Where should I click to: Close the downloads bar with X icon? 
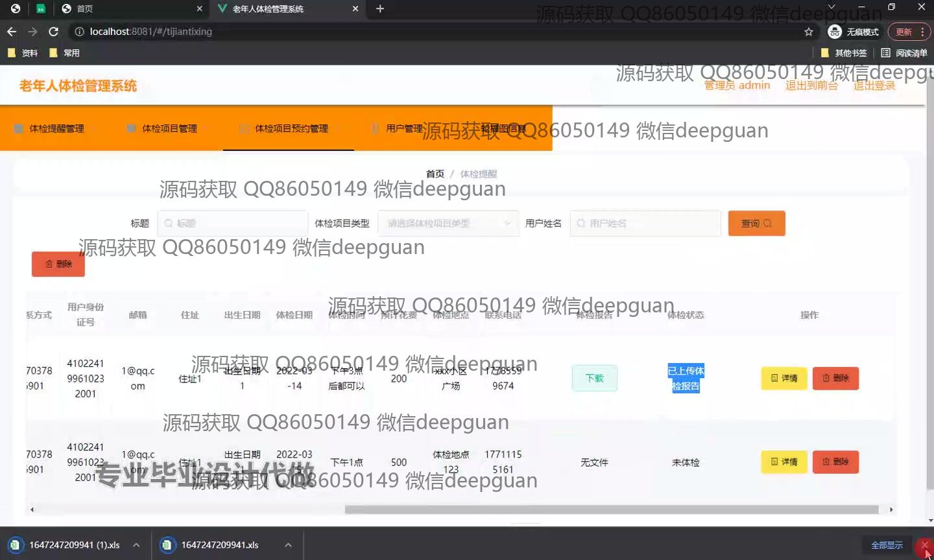click(924, 545)
